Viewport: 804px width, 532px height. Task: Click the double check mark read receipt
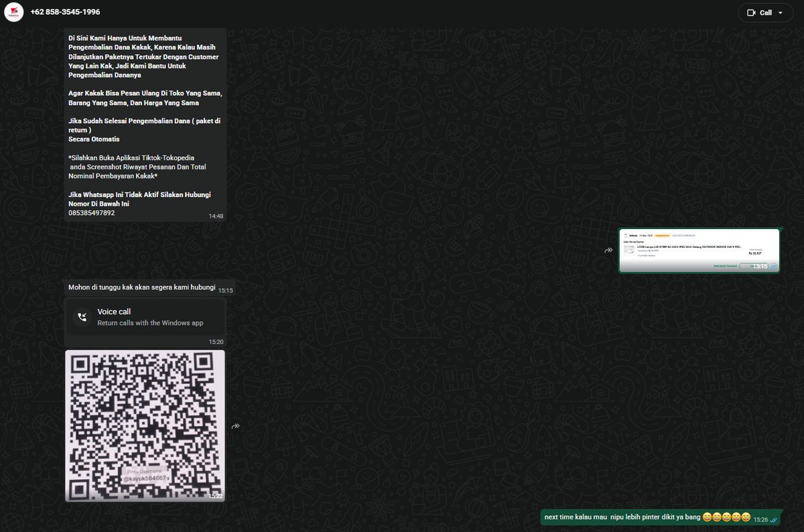[x=774, y=520]
